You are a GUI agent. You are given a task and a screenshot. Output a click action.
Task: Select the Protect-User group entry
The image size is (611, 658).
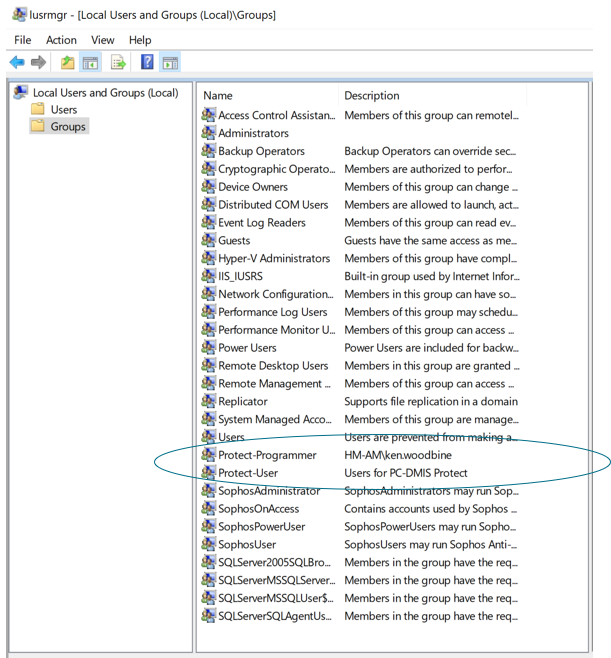tap(248, 473)
